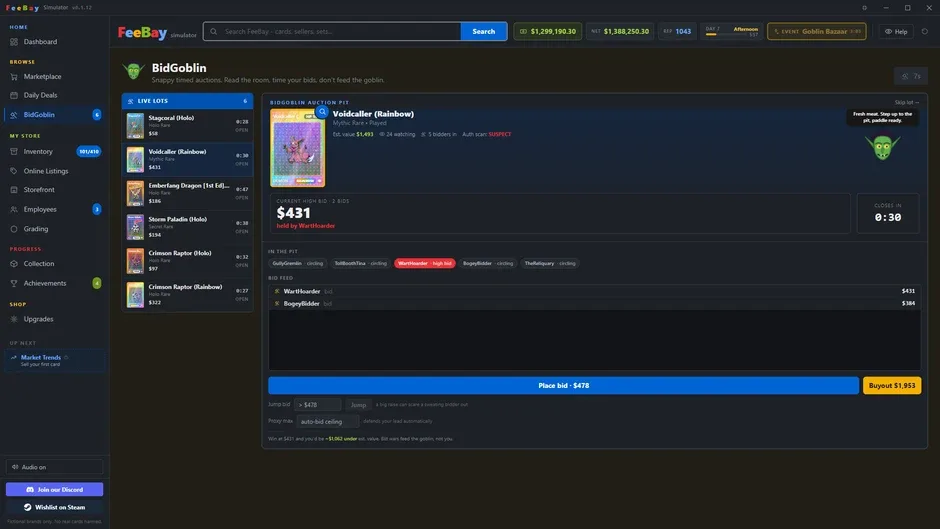Click the magnifier icon on Voidcaller card
This screenshot has height=529, width=940.
point(322,112)
